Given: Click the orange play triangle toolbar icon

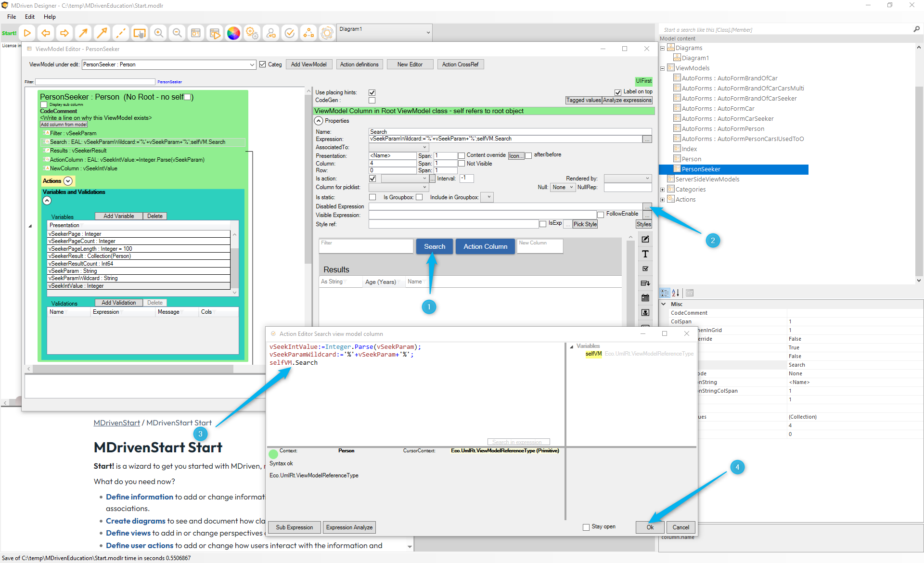Looking at the screenshot, I should [27, 33].
